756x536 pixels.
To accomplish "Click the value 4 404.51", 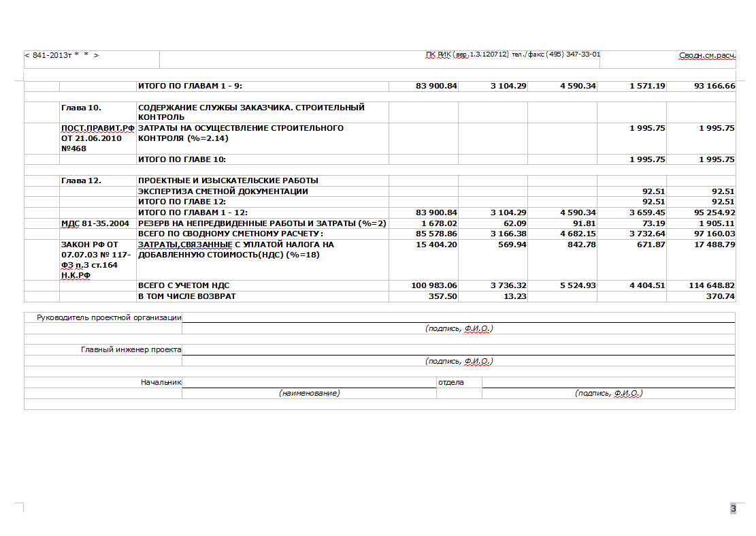I will (x=647, y=285).
